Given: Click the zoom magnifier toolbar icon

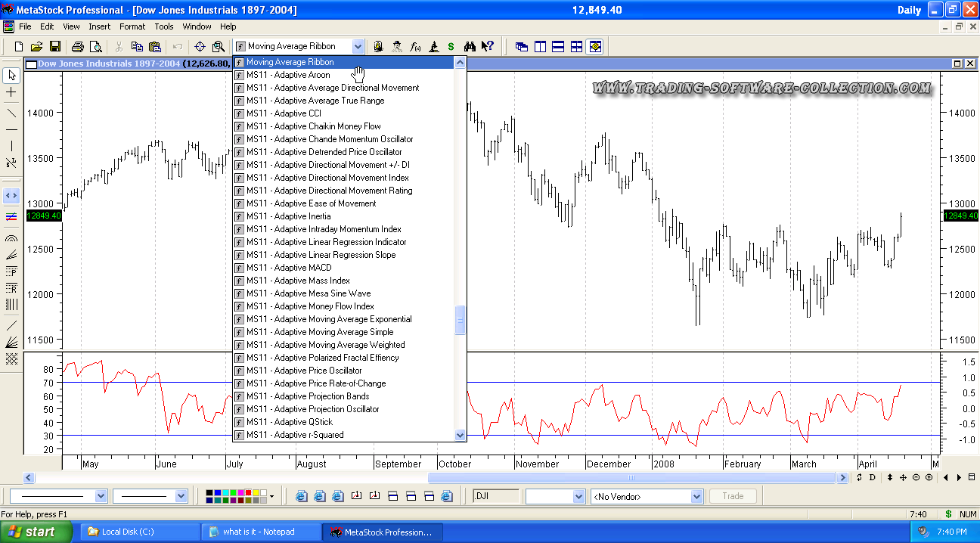Looking at the screenshot, I should tap(219, 47).
